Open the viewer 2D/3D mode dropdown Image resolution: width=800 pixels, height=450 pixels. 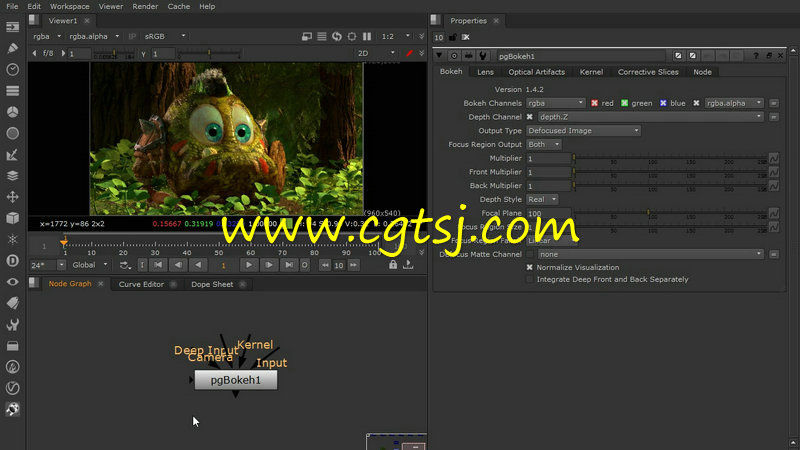tap(376, 53)
